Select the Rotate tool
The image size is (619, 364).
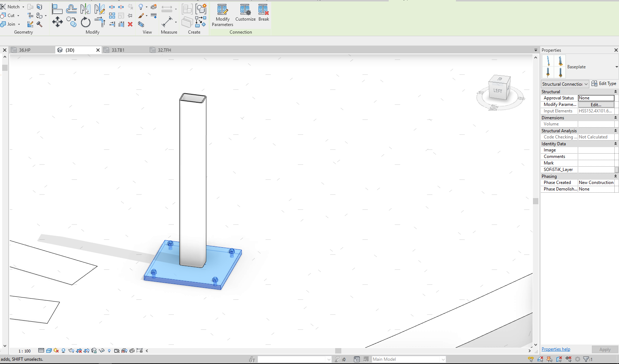click(85, 22)
